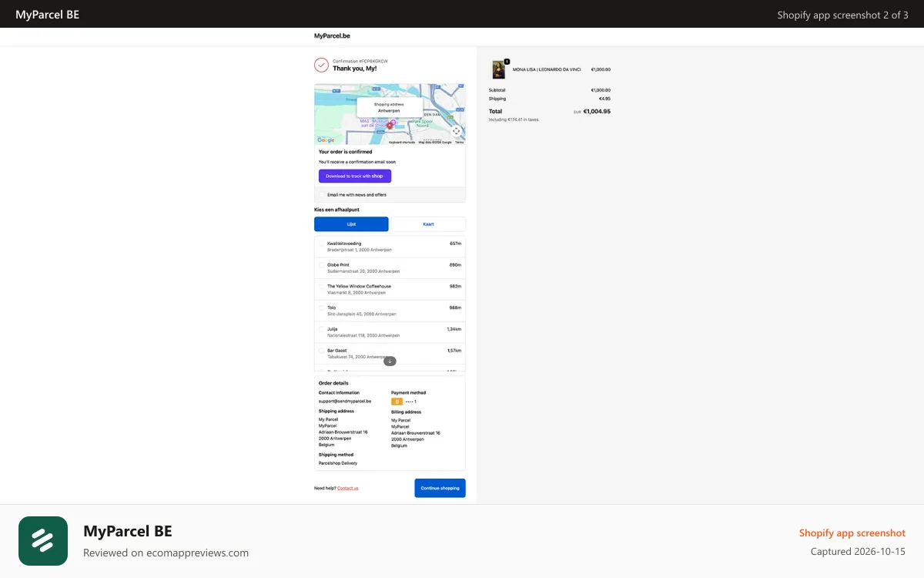The image size is (924, 578).
Task: Click the scroll-down arrow over pickup list
Action: click(390, 361)
